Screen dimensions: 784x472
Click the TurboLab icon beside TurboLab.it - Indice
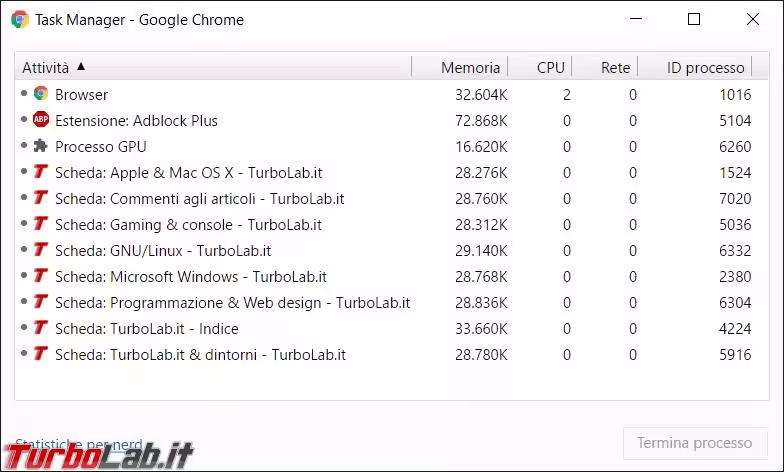(41, 328)
